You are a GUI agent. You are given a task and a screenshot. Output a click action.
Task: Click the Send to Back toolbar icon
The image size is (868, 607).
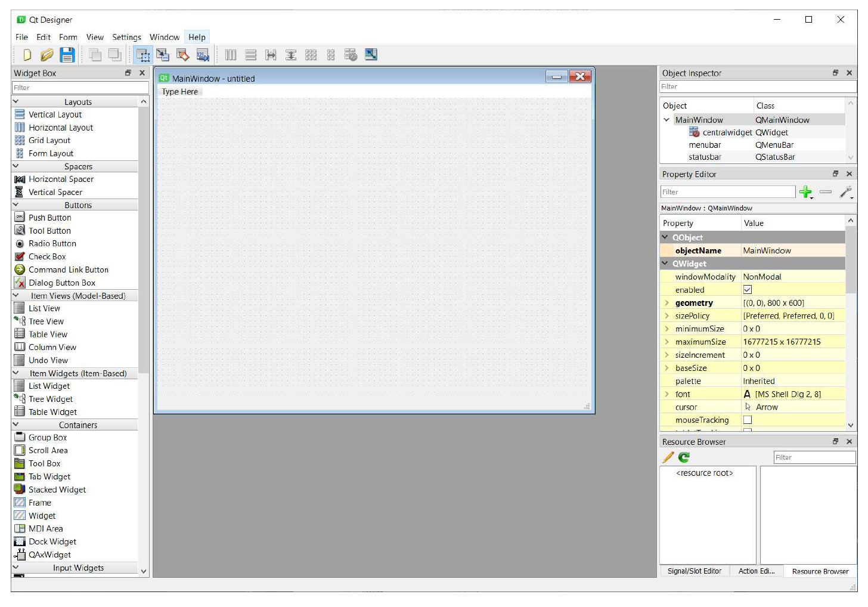coord(95,55)
